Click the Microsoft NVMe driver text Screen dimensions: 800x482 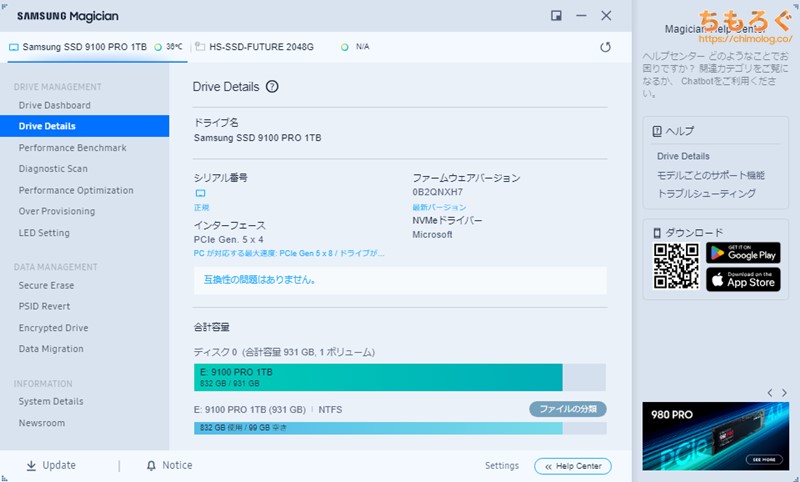point(432,235)
